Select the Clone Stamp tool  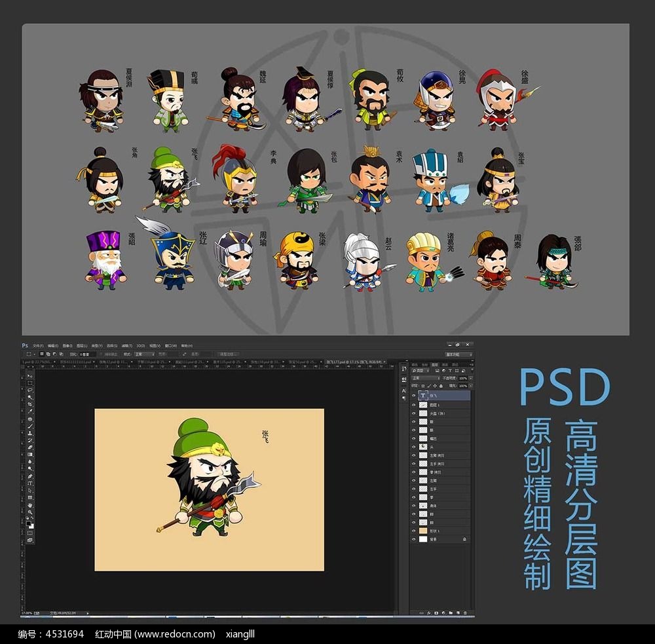coord(30,433)
